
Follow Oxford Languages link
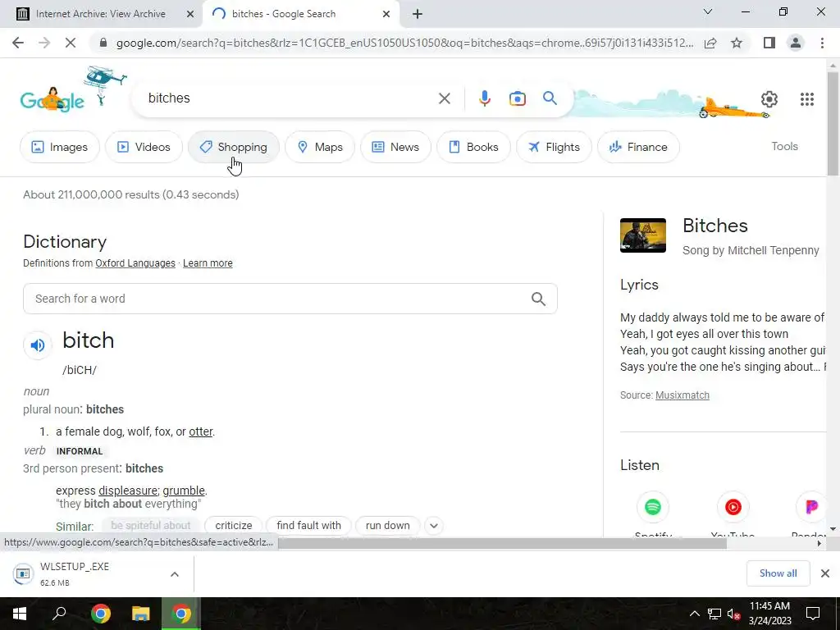(135, 263)
